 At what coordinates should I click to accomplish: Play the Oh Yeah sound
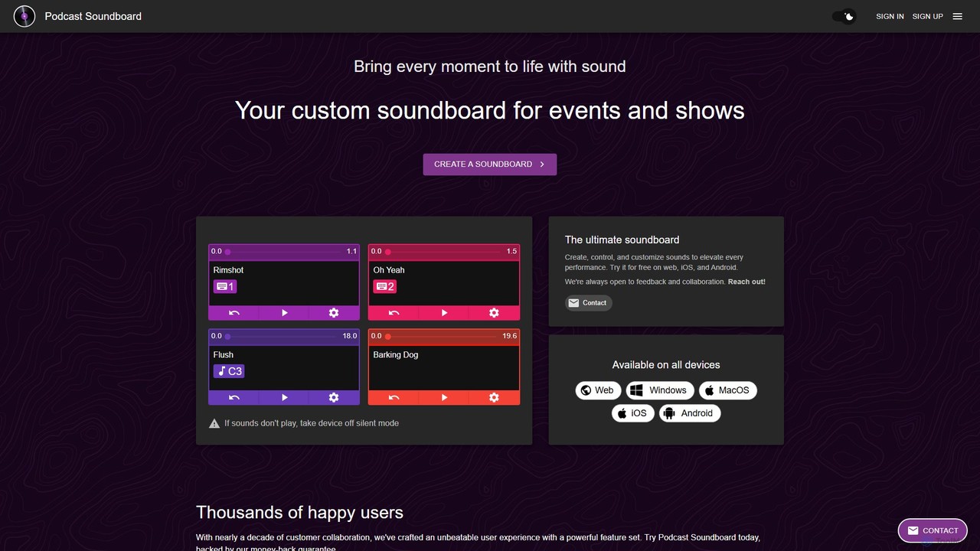coord(444,313)
